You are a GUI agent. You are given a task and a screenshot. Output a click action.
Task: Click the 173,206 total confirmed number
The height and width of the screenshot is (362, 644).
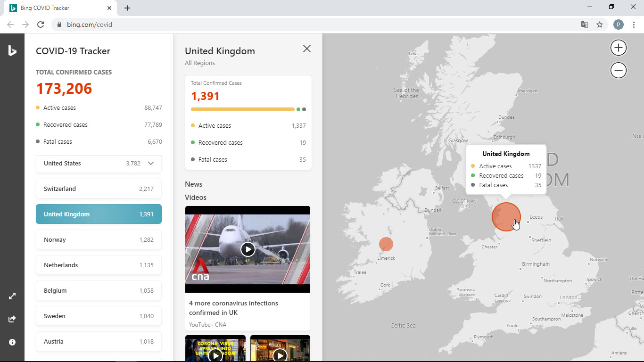pos(64,89)
